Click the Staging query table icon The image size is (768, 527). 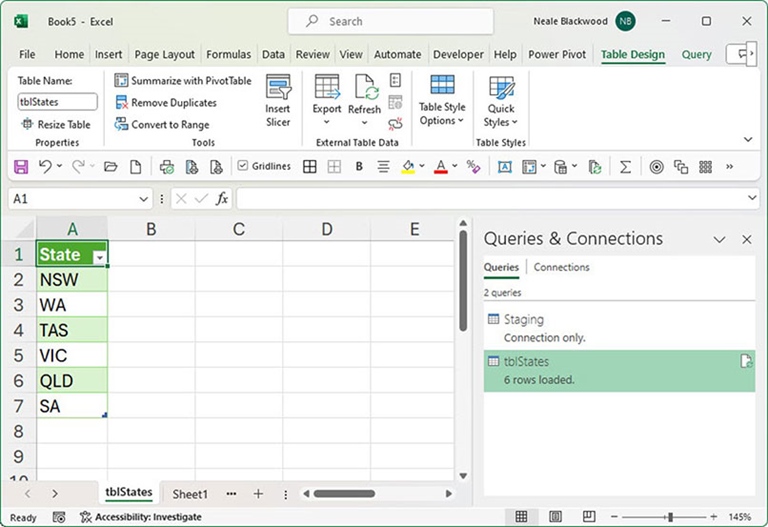point(493,319)
